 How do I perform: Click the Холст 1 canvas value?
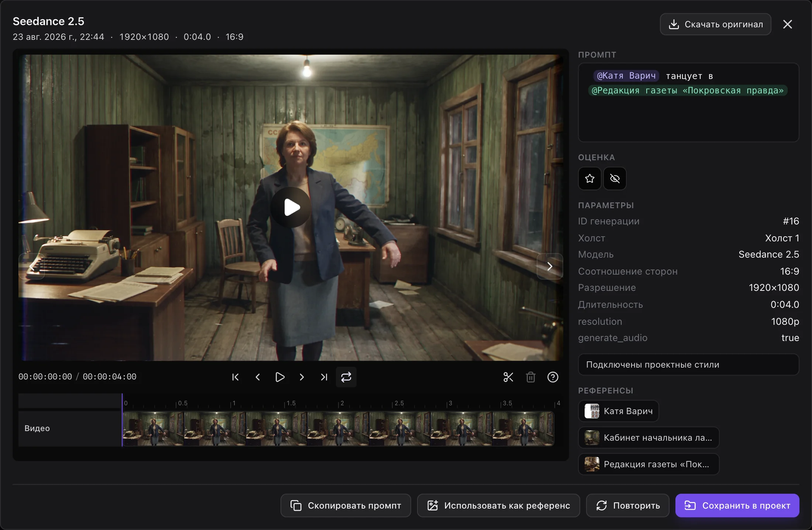[782, 238]
